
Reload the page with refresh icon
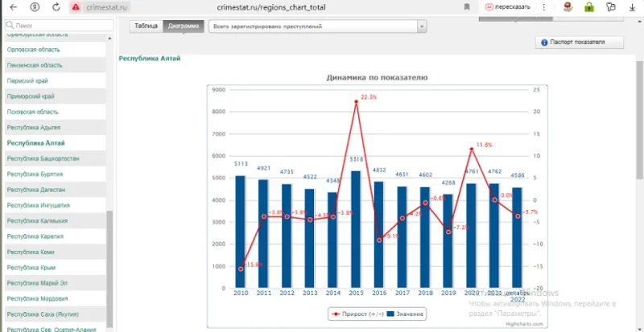point(56,7)
